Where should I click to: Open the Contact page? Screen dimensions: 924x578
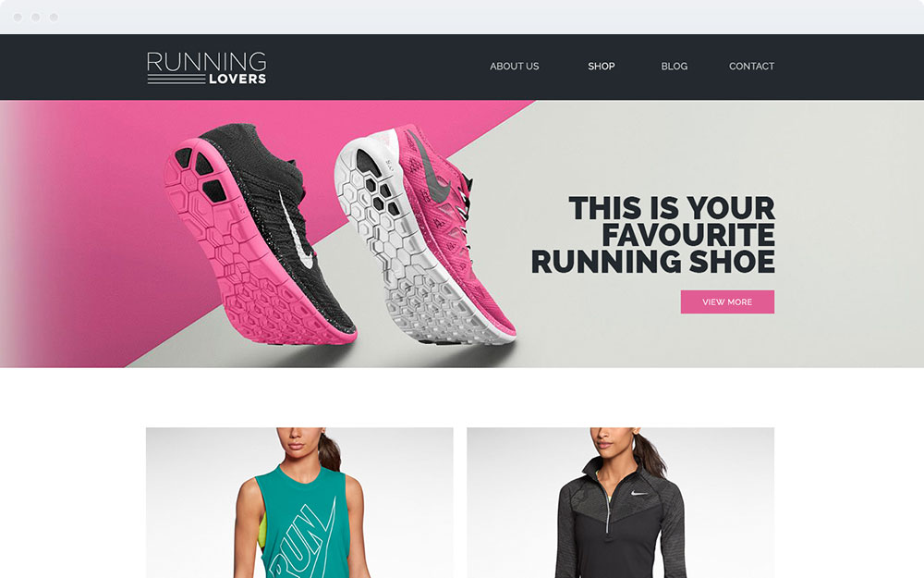751,66
